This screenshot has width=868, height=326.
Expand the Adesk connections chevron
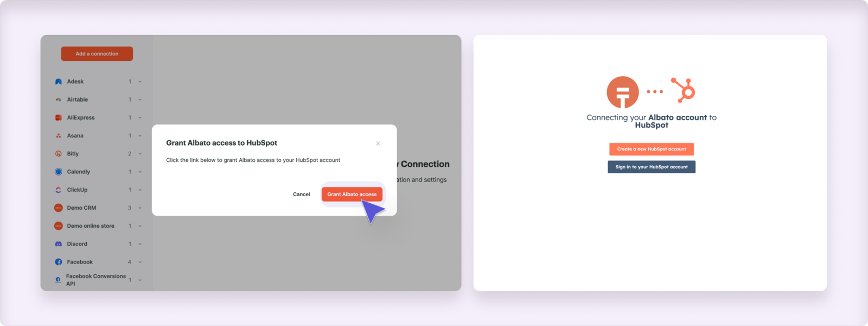[x=140, y=81]
